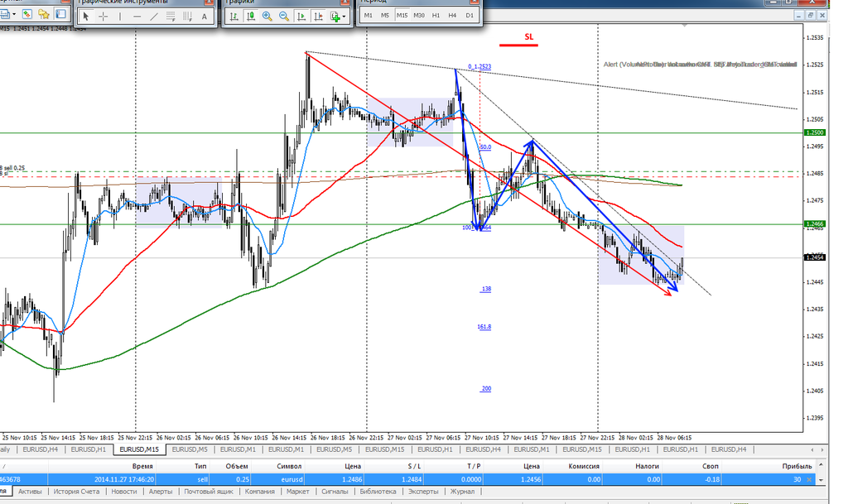
Task: Switch the period toolbar to H4
Action: click(453, 15)
